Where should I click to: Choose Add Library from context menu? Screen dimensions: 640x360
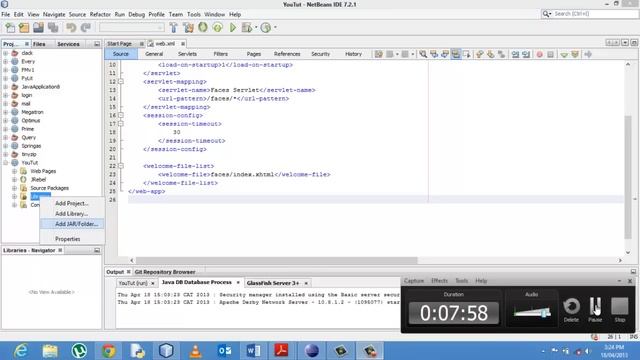(x=72, y=213)
